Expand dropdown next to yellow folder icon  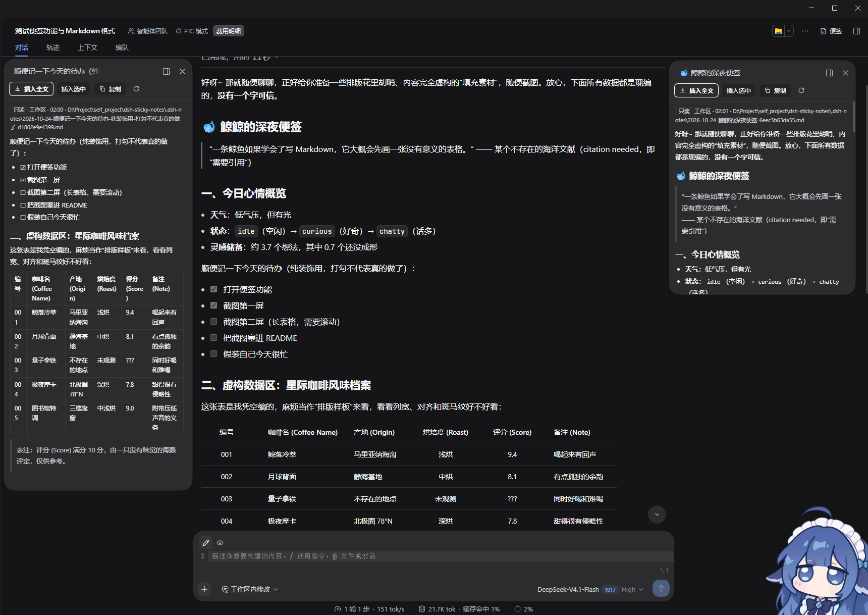click(789, 31)
